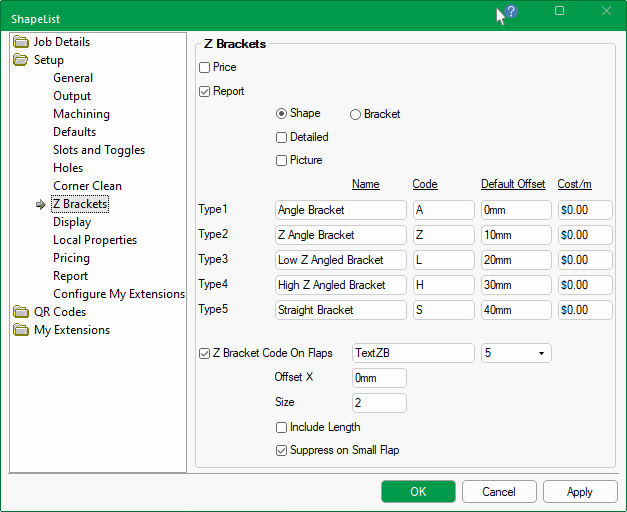This screenshot has width=627, height=512.
Task: Click the TextZB text field
Action: tap(413, 353)
